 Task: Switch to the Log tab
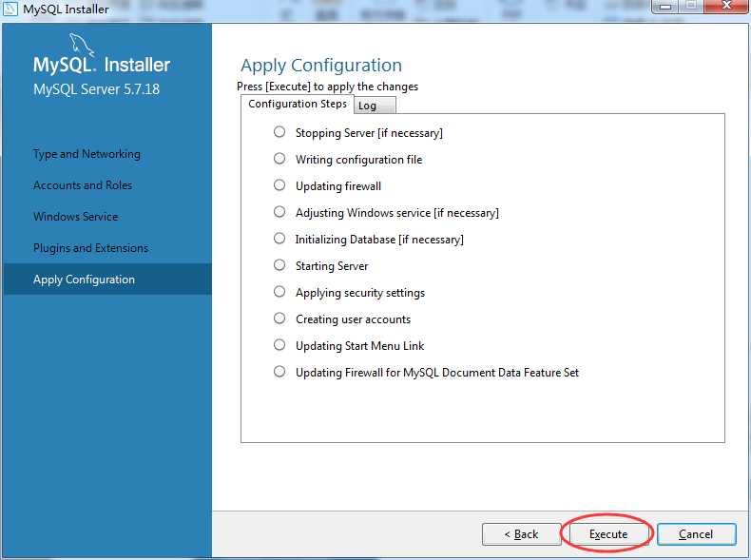(375, 106)
